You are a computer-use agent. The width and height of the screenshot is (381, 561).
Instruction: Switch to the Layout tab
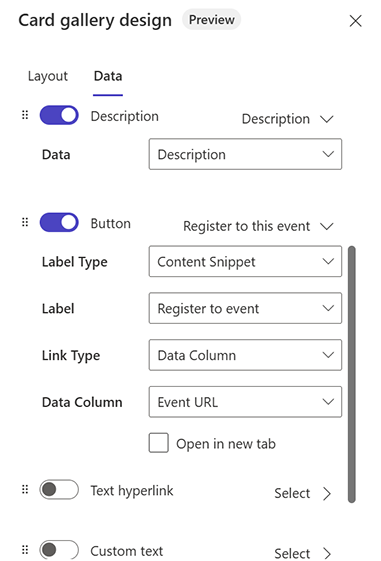(48, 76)
